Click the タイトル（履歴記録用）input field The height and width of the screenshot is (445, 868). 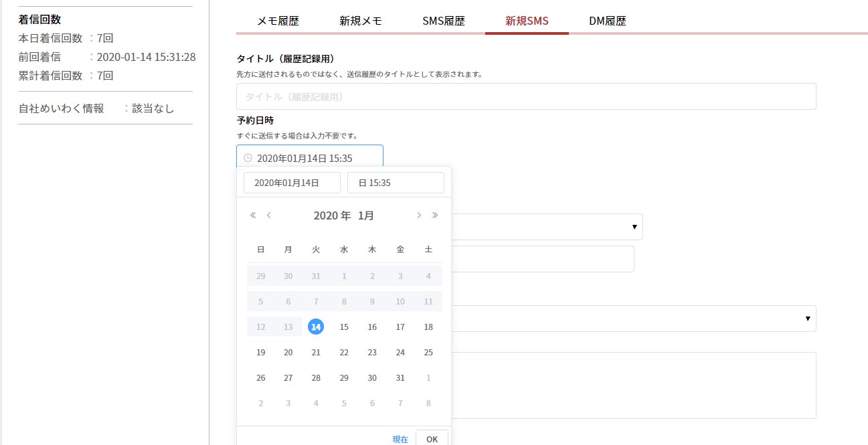click(x=526, y=97)
